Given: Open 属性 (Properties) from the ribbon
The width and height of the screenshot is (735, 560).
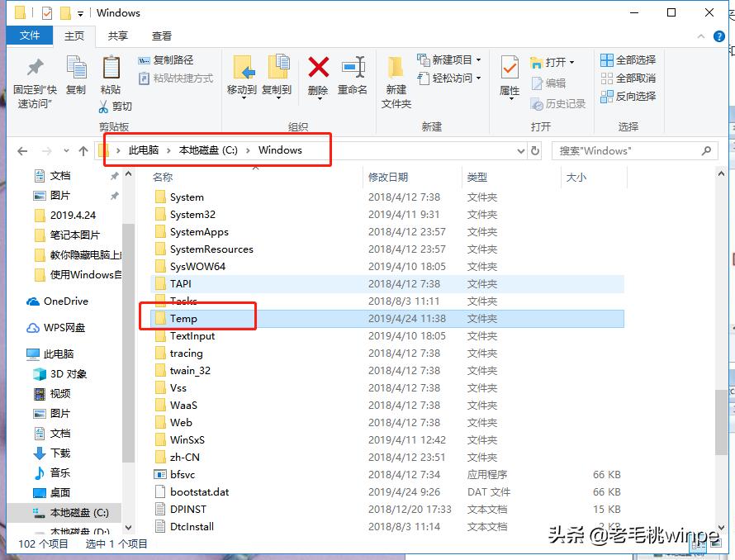Looking at the screenshot, I should (x=509, y=73).
